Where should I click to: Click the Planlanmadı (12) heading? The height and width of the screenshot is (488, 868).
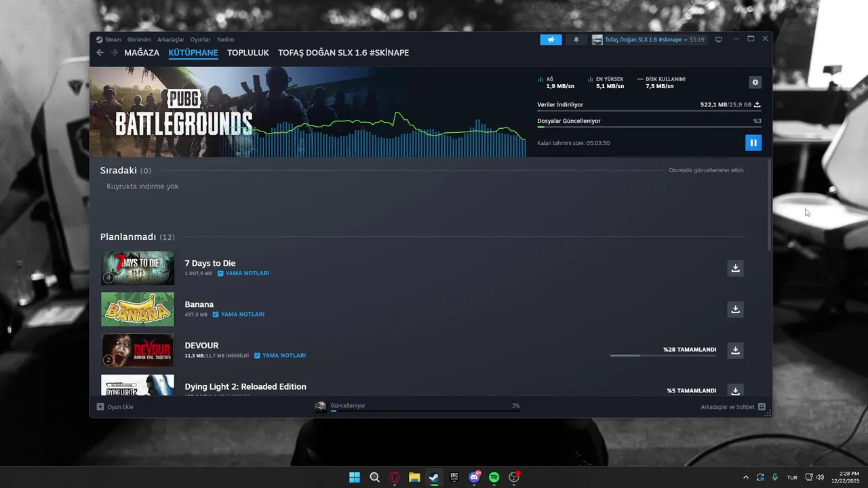[138, 237]
